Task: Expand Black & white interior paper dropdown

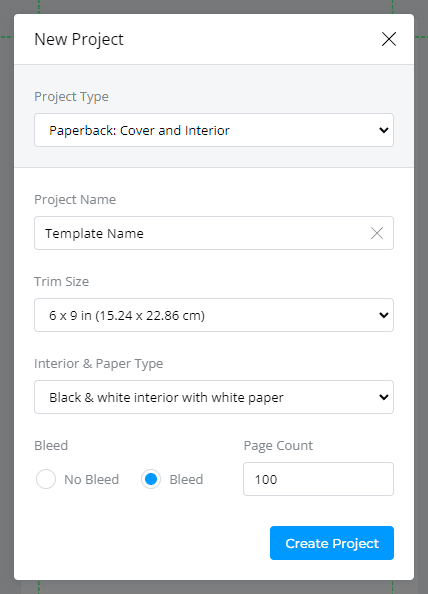Action: pos(214,397)
